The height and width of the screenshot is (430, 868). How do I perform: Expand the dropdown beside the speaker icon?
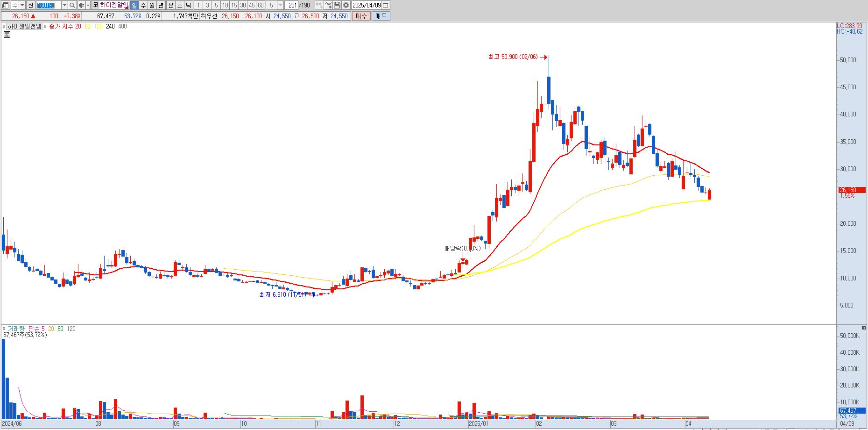point(88,5)
